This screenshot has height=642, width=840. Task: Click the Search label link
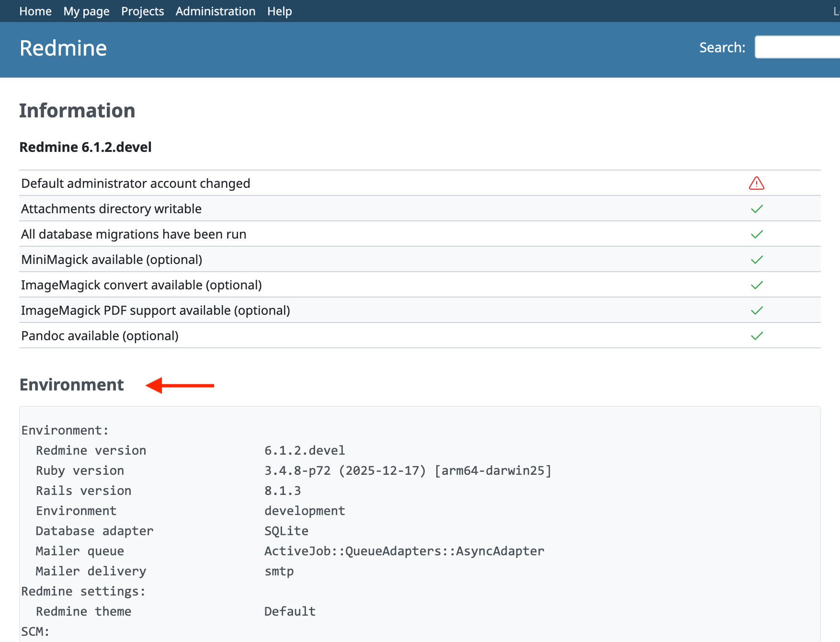(722, 47)
